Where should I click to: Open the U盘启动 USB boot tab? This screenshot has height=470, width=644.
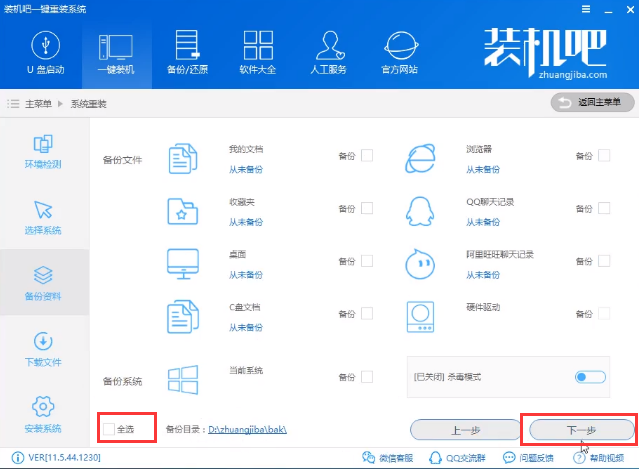tap(44, 52)
